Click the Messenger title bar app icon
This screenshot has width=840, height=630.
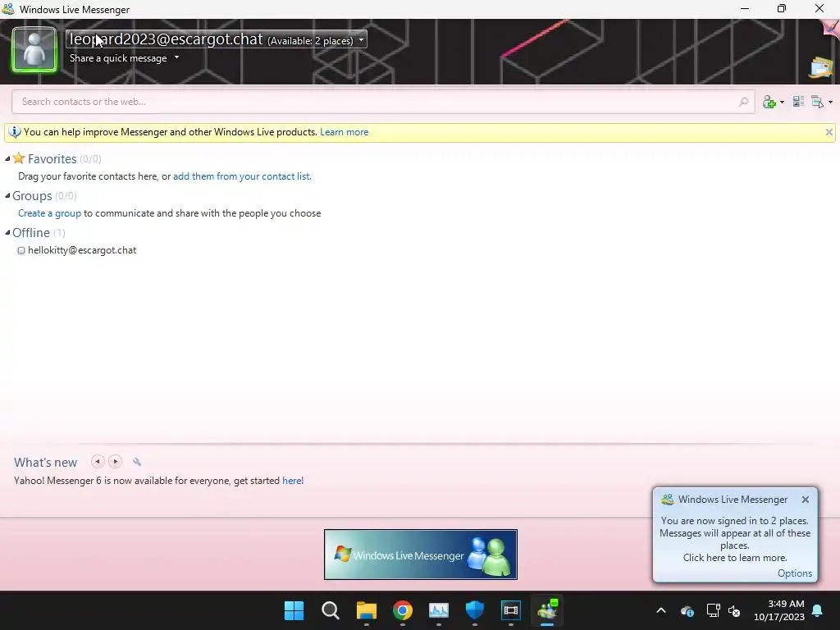pos(8,9)
